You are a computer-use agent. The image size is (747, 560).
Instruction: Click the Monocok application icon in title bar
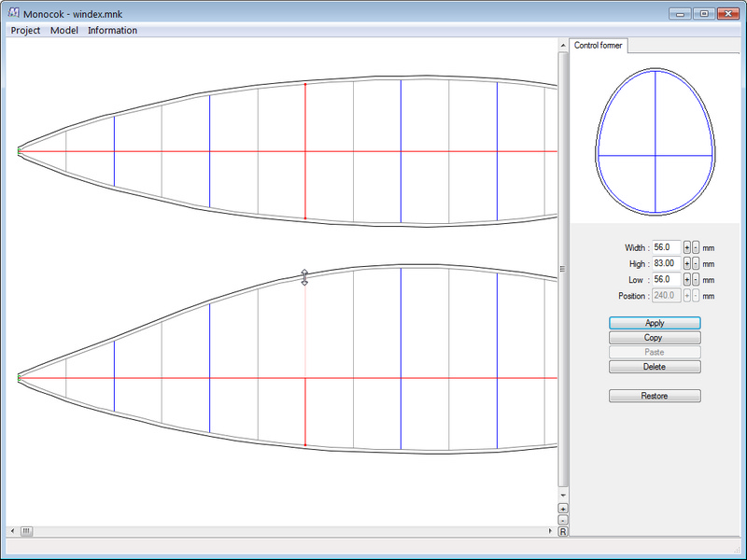coord(14,13)
